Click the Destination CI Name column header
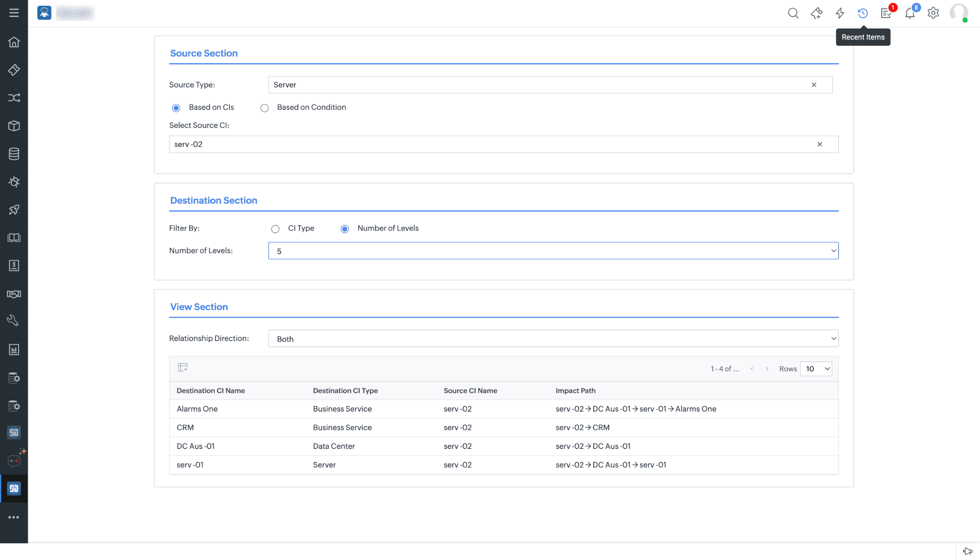Viewport: 980px width, 560px height. pos(211,391)
